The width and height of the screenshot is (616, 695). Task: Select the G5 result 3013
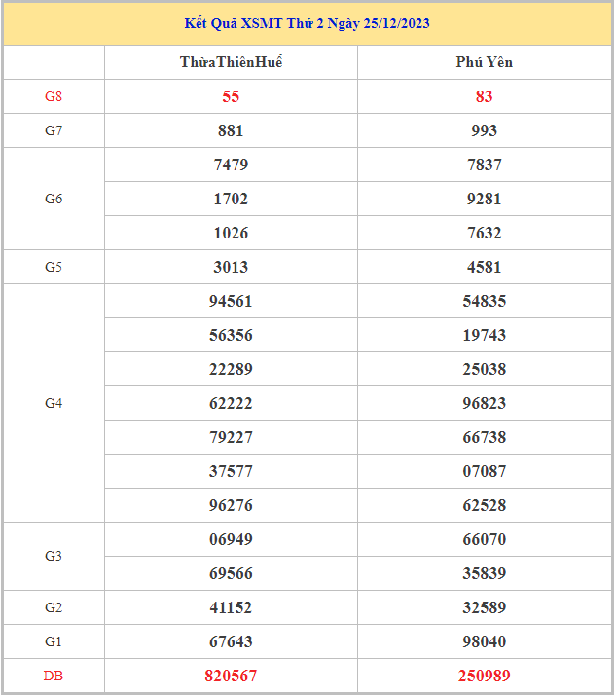point(231,267)
